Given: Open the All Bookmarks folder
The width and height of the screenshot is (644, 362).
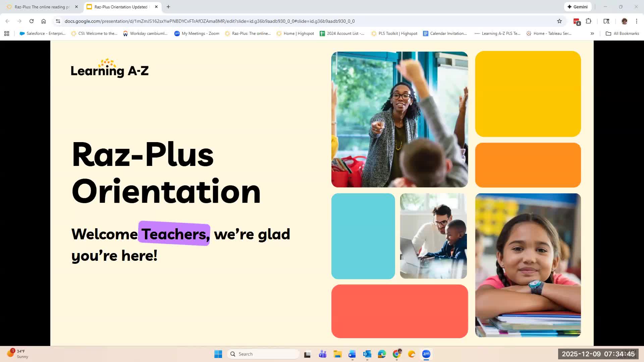Looking at the screenshot, I should click(622, 34).
